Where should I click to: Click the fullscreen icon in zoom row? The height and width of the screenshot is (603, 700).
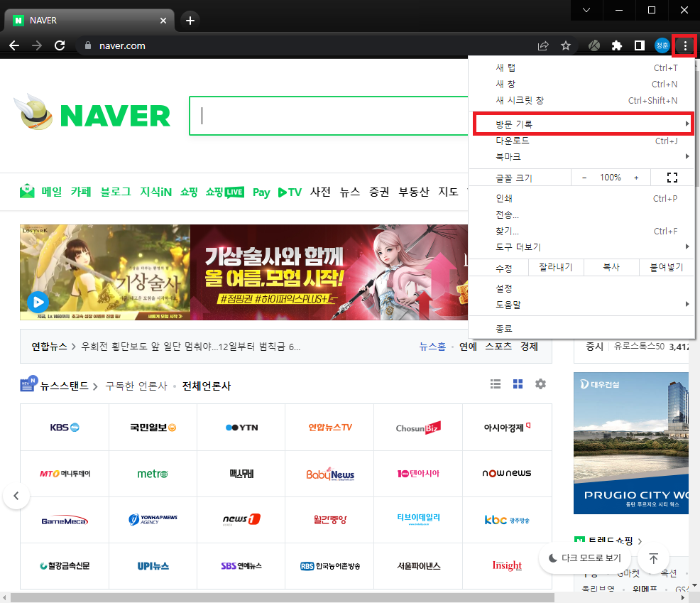(x=672, y=178)
